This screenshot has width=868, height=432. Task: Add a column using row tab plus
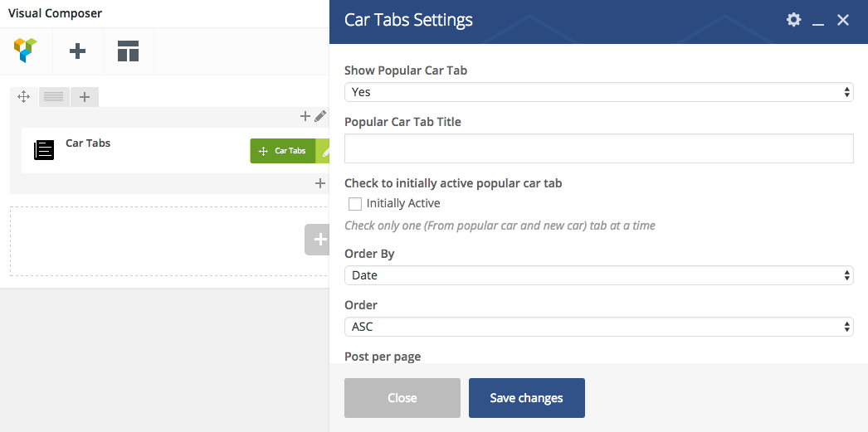tap(85, 97)
